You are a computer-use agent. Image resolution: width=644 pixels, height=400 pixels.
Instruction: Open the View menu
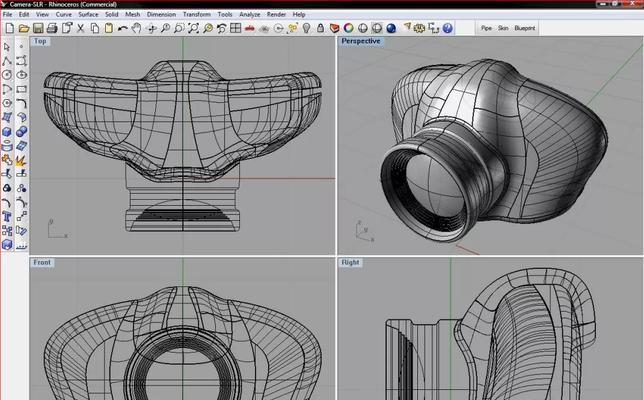[x=42, y=14]
